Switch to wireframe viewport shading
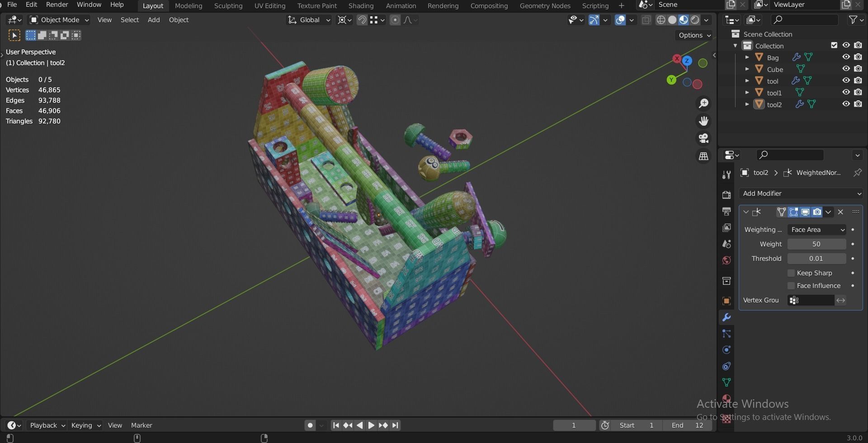Screen dimensions: 868x443 [661, 20]
